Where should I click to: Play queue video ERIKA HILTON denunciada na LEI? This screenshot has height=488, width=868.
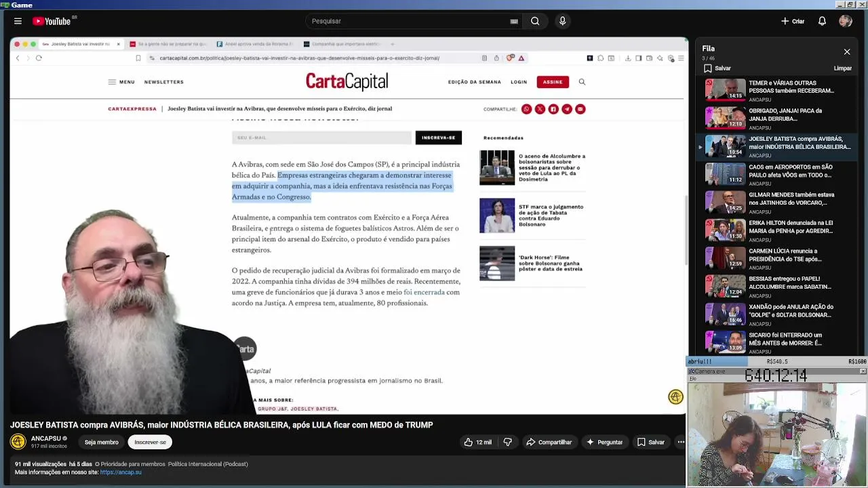click(778, 230)
